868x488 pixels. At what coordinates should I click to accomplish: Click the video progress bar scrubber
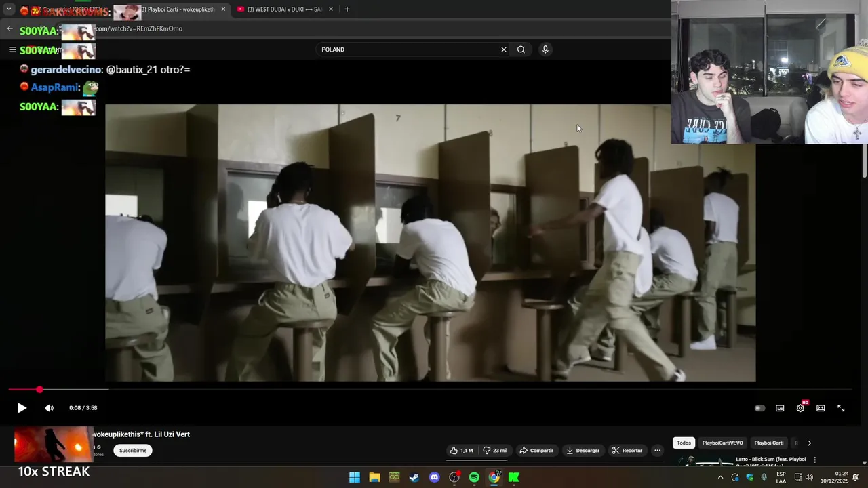[39, 390]
